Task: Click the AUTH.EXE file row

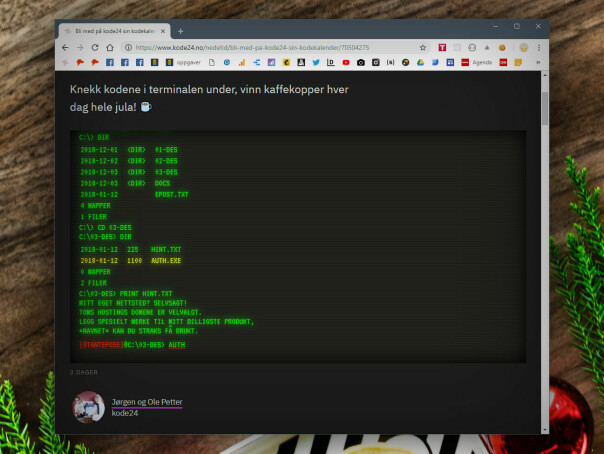Action: coord(131,261)
